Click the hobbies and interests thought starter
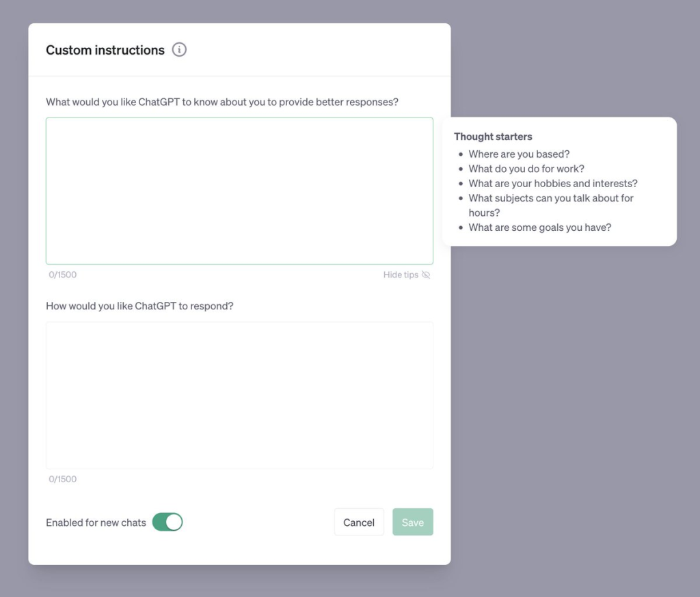The image size is (700, 597). pyautogui.click(x=552, y=183)
